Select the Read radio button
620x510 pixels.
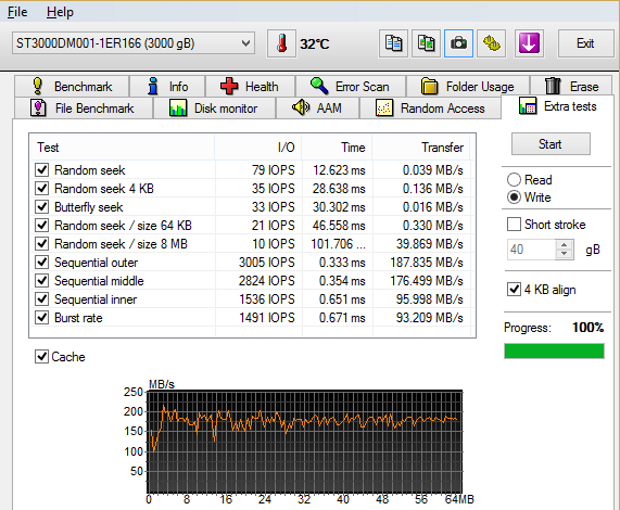click(x=515, y=180)
